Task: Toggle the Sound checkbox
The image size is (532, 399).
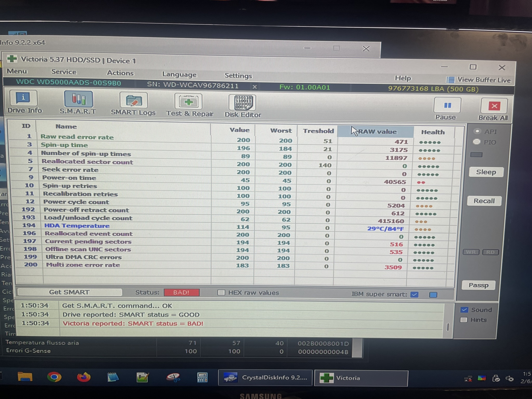Action: click(464, 310)
